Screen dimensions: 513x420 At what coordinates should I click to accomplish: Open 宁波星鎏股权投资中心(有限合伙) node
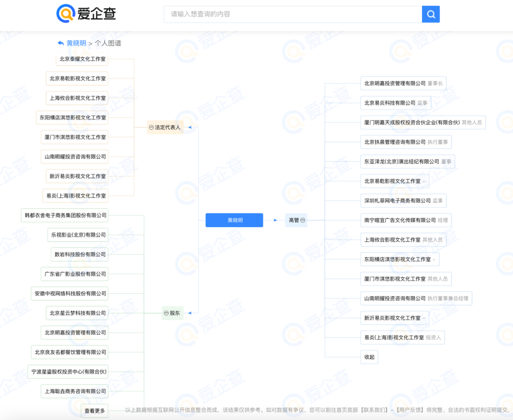point(68,372)
